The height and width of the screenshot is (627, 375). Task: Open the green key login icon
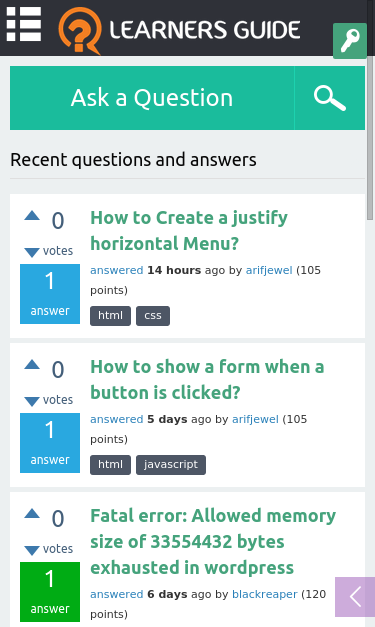coord(350,41)
